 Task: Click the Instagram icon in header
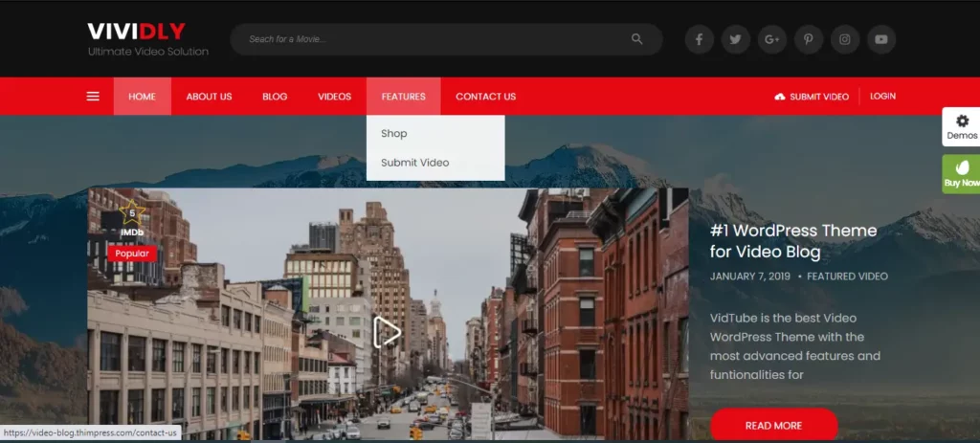[844, 39]
